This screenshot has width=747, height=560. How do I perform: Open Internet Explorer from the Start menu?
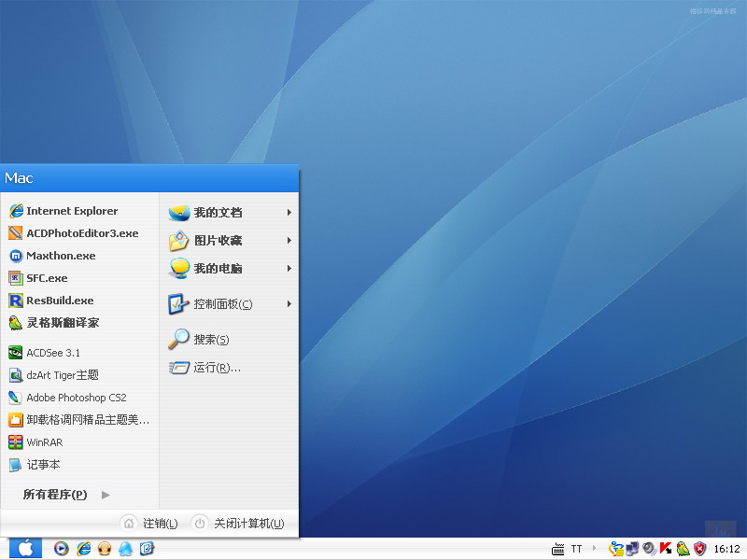[80, 211]
